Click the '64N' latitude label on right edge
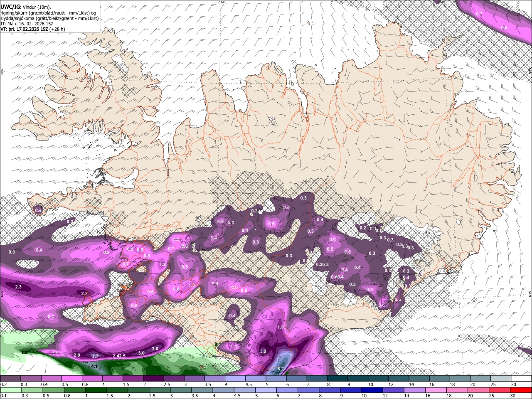This screenshot has height=399, width=532. pyautogui.click(x=530, y=293)
